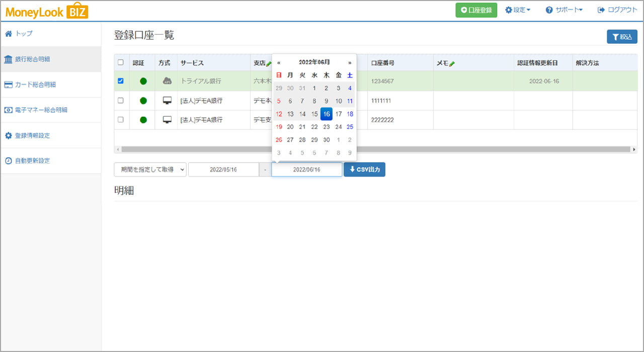Image resolution: width=644 pixels, height=352 pixels.
Task: Click the scrollbar right arrow
Action: pyautogui.click(x=634, y=149)
